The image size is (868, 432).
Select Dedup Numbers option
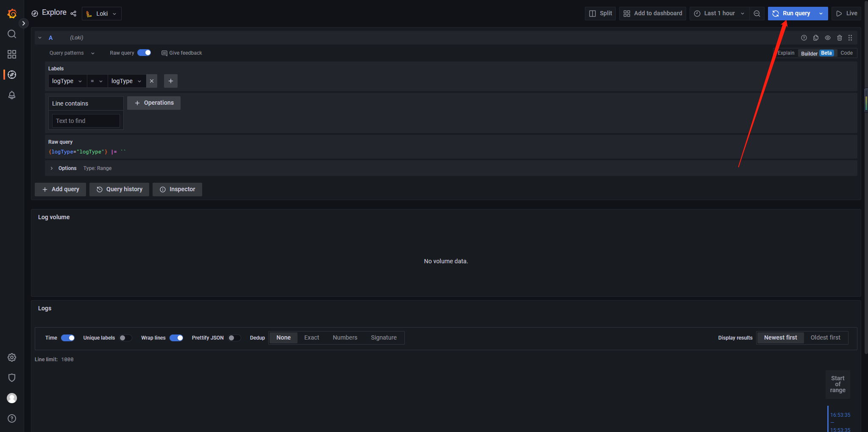(345, 338)
